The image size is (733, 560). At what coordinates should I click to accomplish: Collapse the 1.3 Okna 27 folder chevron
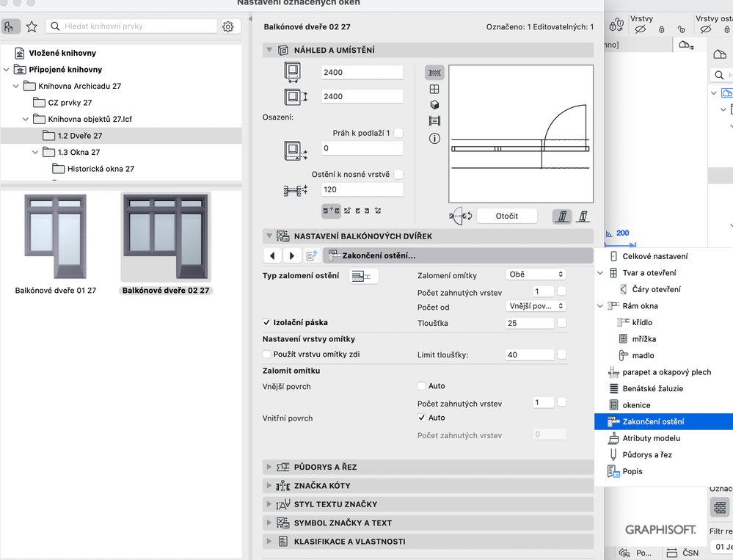[x=35, y=153]
